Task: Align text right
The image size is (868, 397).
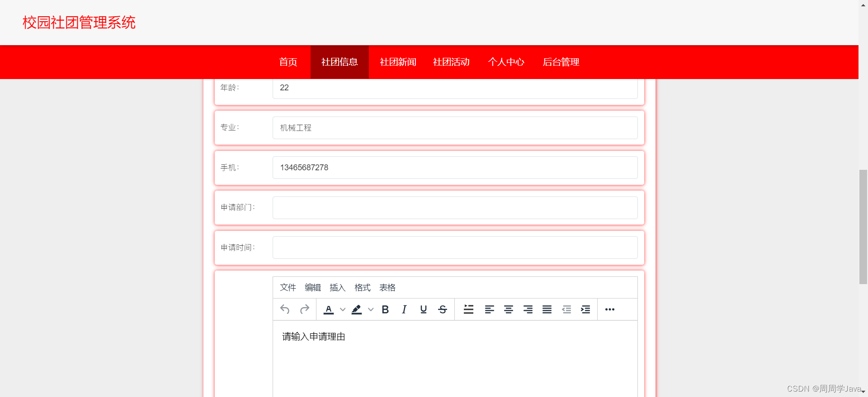Action: (x=528, y=309)
